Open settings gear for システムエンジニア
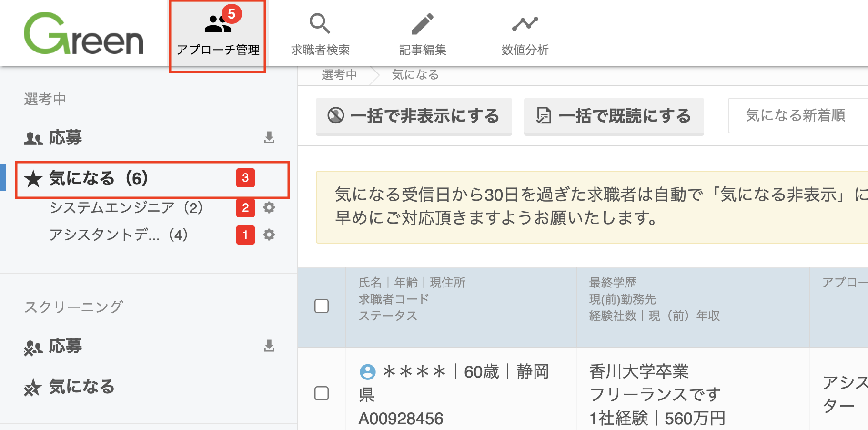 pyautogui.click(x=269, y=207)
